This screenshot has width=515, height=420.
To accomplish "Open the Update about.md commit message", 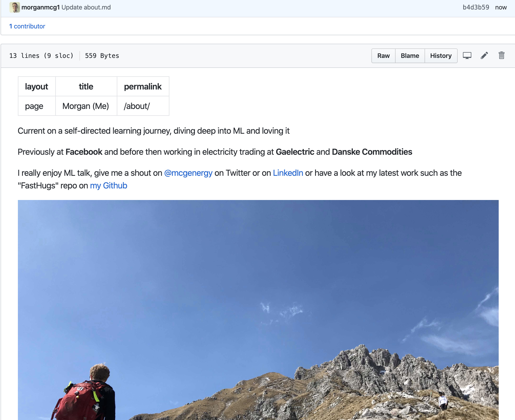I will [86, 7].
